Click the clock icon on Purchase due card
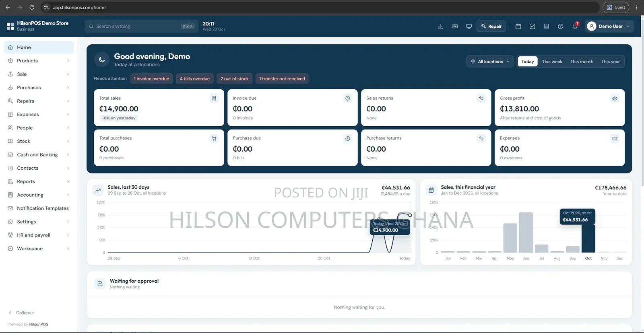 [348, 139]
